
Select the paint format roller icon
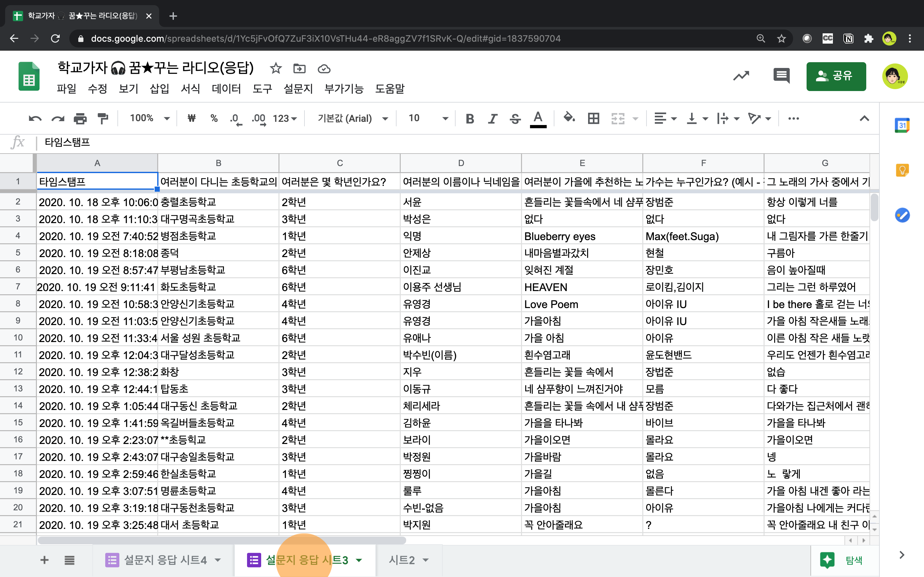click(x=103, y=119)
